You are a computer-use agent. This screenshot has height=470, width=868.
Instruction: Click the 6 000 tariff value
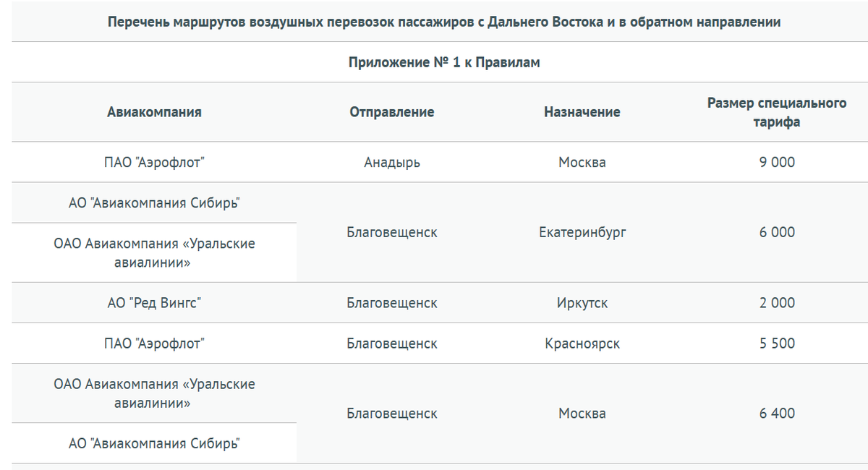[777, 233]
